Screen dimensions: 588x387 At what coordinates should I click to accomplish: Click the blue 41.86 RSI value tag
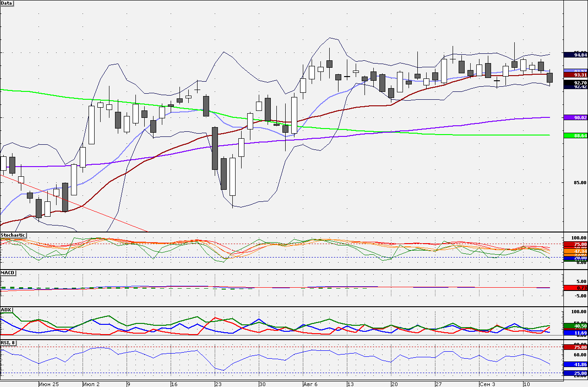pyautogui.click(x=575, y=365)
